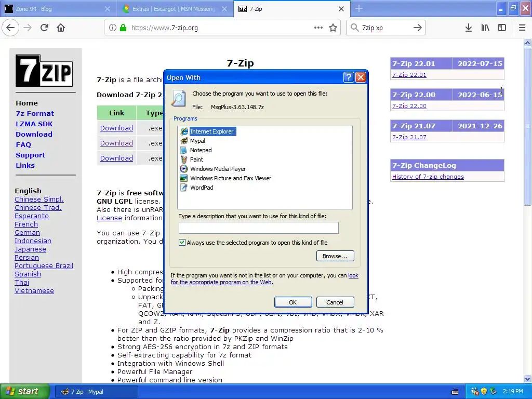Open the 7-Zip 21.07 release link
This screenshot has width=532, height=399.
tap(409, 137)
